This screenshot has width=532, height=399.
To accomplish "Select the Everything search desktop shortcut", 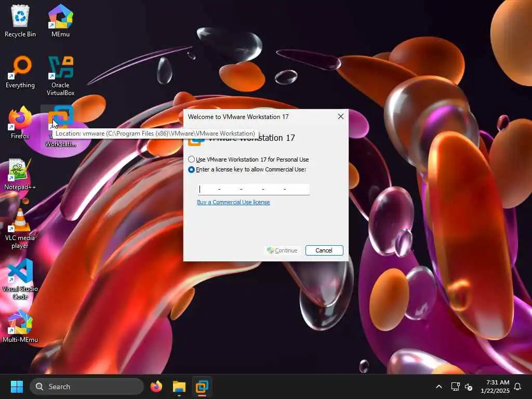I will click(x=20, y=72).
